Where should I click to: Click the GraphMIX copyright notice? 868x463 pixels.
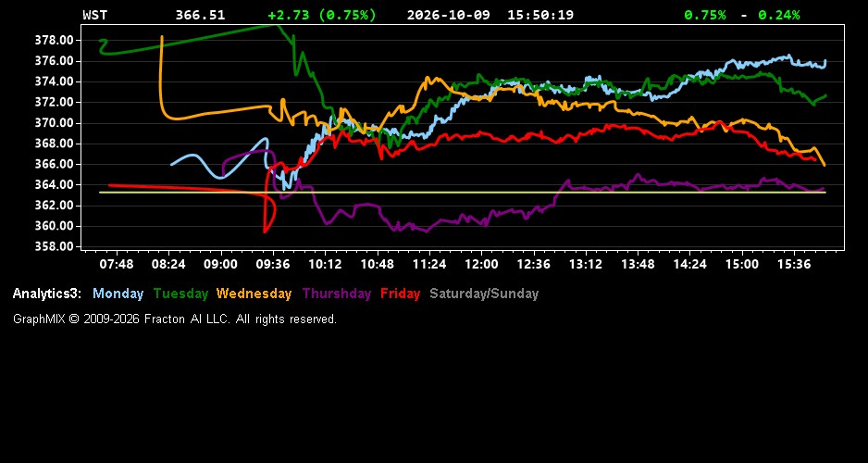(175, 319)
